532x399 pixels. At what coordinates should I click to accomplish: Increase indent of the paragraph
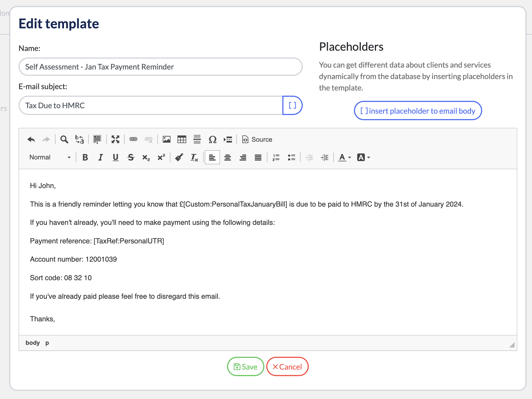point(325,157)
